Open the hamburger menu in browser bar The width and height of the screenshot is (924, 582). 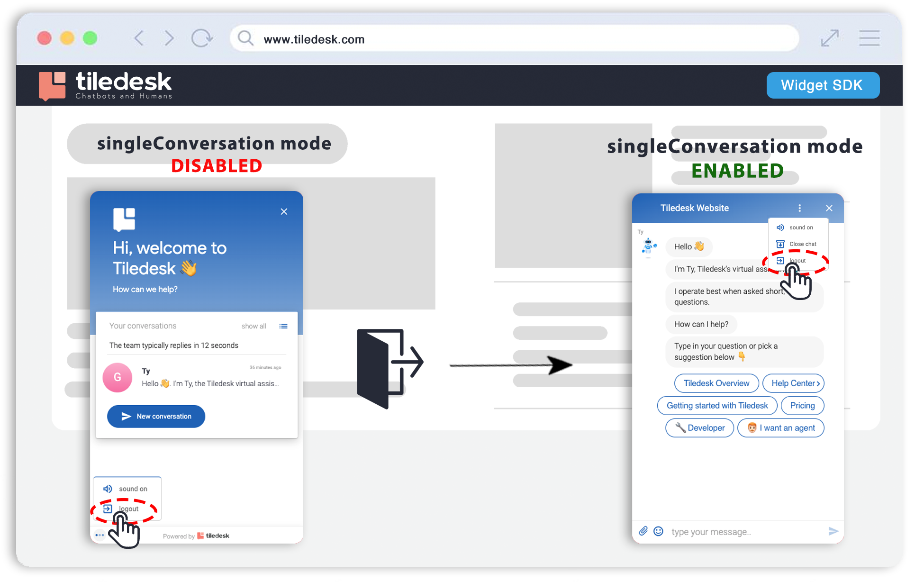coord(869,38)
